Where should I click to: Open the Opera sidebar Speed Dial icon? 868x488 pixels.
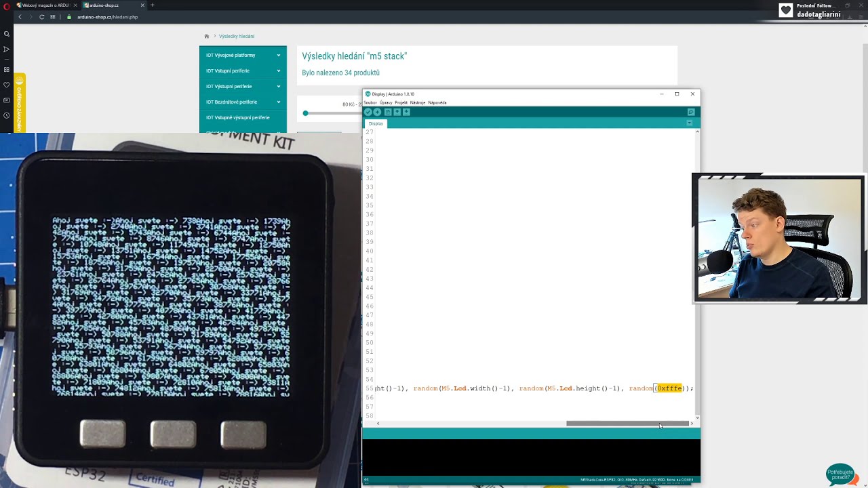tap(7, 69)
